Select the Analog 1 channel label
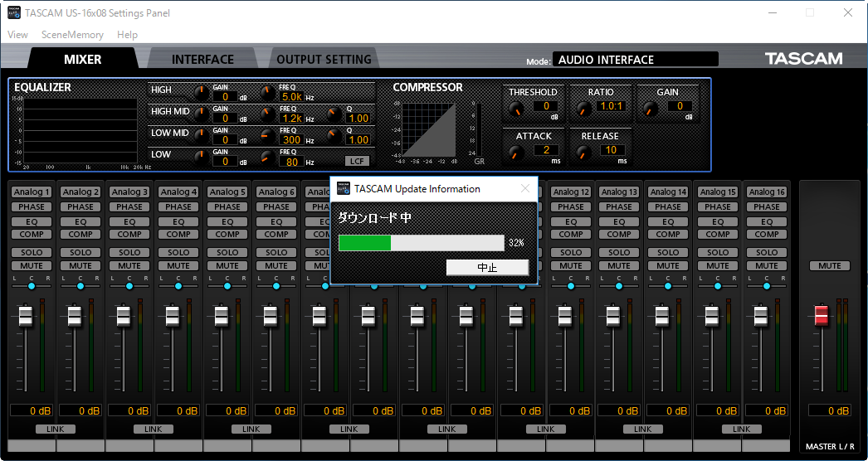The height and width of the screenshot is (461, 868). [x=32, y=192]
